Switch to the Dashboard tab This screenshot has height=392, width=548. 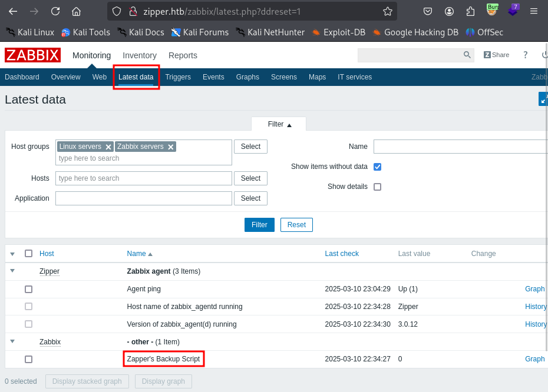point(22,77)
